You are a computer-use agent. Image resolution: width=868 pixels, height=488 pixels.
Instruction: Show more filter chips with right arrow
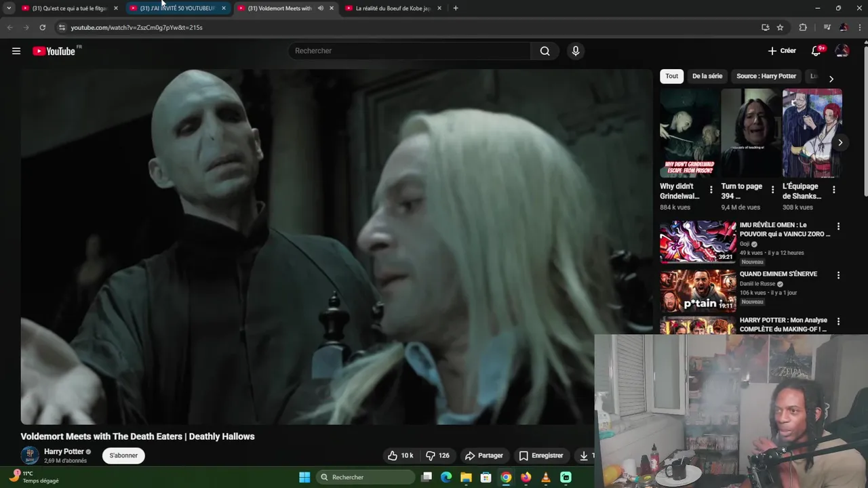click(x=831, y=79)
